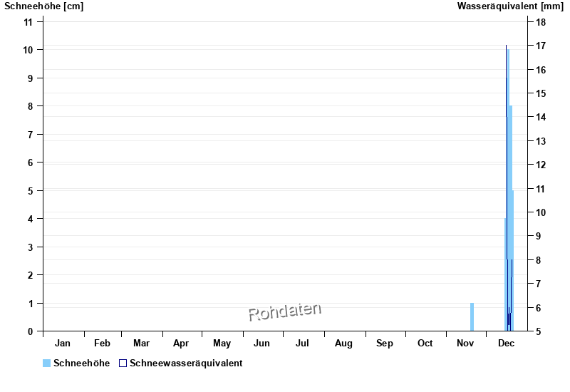The image size is (570, 392).
Task: Select the Jul month label
Action: click(x=302, y=344)
